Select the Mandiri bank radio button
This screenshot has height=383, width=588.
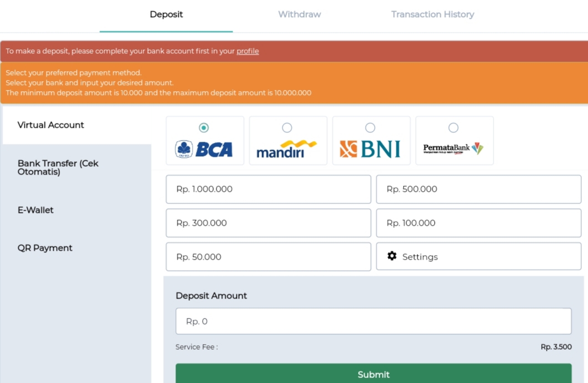287,128
